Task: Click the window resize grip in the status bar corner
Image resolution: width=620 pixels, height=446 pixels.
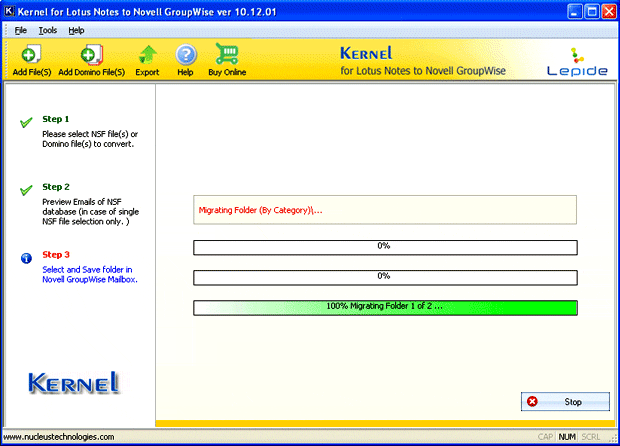Action: click(x=613, y=438)
